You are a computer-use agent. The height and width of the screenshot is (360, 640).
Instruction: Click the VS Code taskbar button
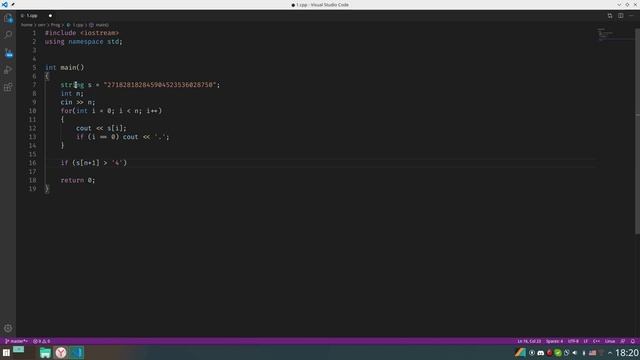tap(76, 353)
